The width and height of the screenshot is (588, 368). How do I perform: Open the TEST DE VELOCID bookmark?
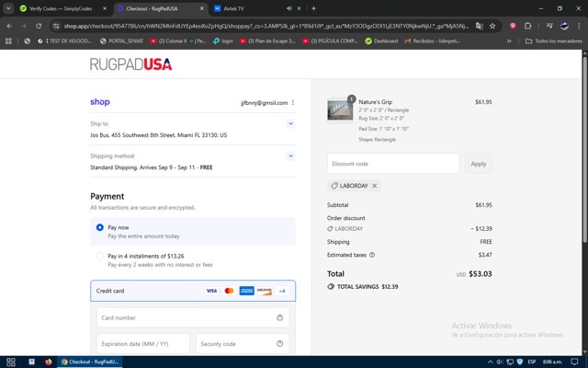[x=64, y=40]
